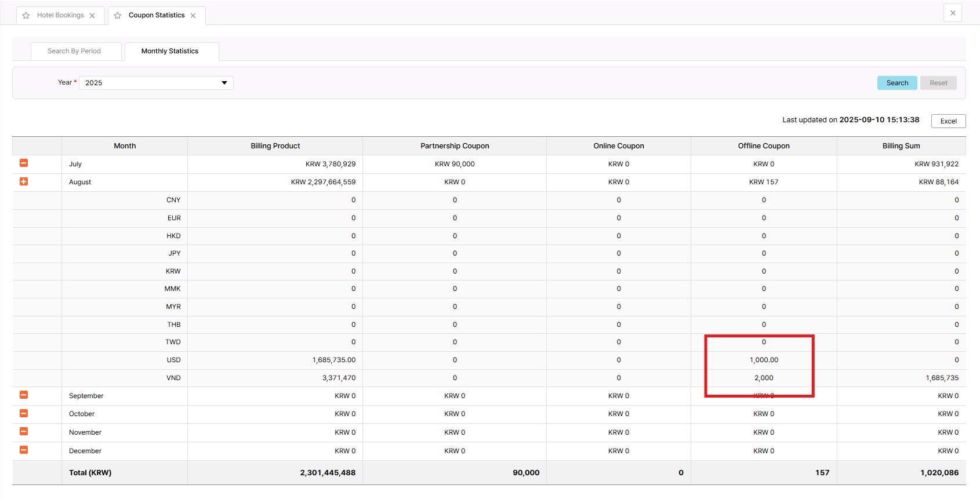Click the Billing Sum column header
Viewport: 980px width, 499px height.
(x=901, y=146)
